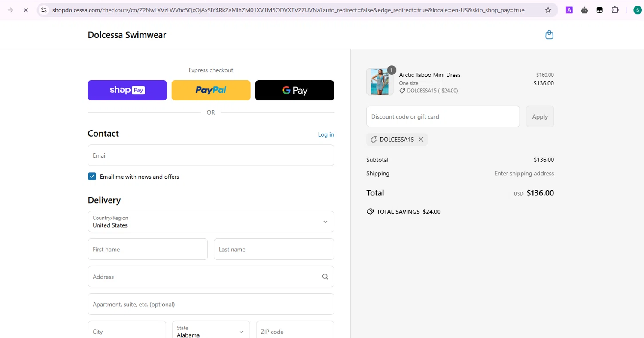Open the robot extension icon
The height and width of the screenshot is (338, 644).
tap(584, 10)
